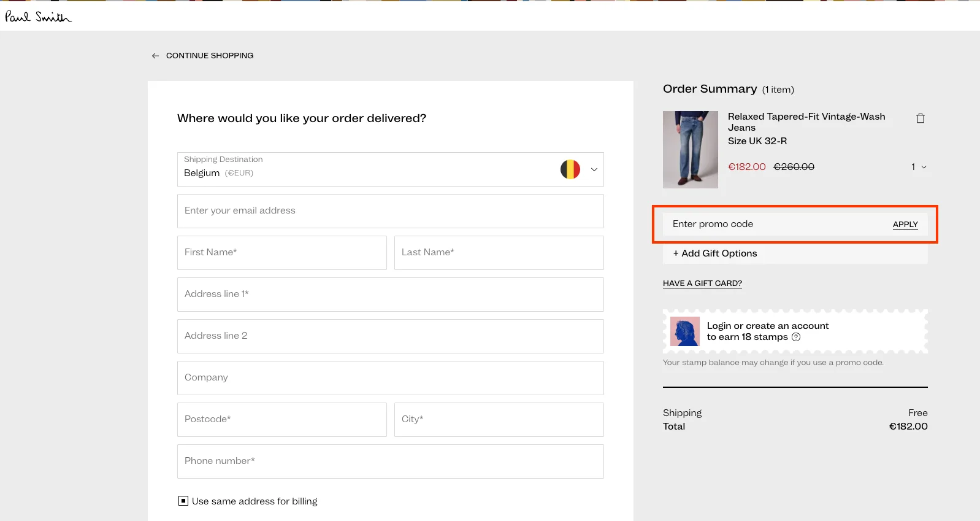Select the Postcode input field
980x521 pixels.
(x=281, y=420)
